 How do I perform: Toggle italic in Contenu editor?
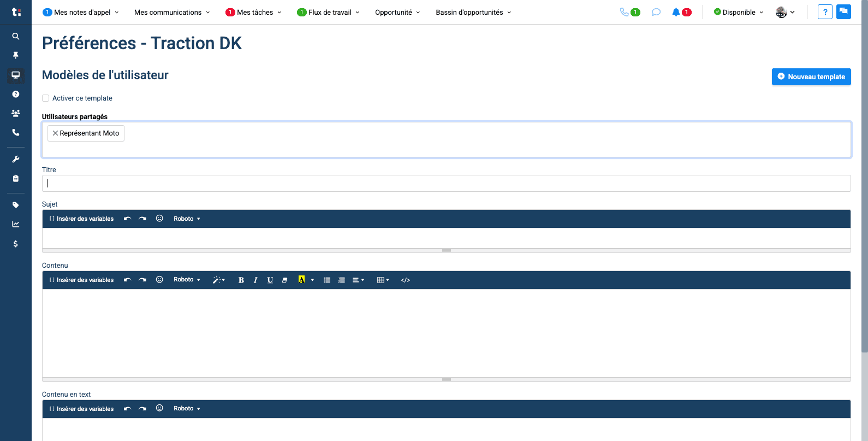pyautogui.click(x=255, y=280)
